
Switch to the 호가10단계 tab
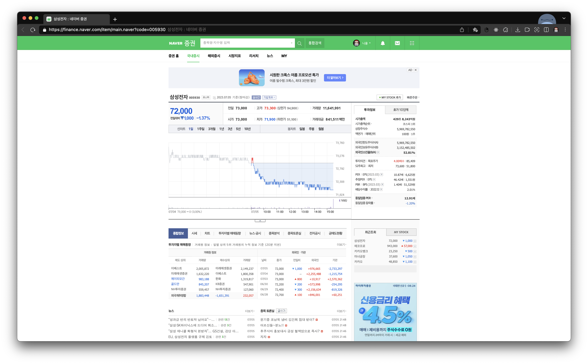coord(401,110)
